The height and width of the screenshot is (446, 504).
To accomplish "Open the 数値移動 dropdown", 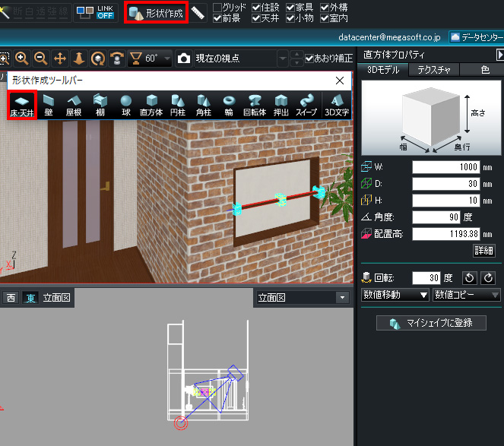I will click(396, 294).
